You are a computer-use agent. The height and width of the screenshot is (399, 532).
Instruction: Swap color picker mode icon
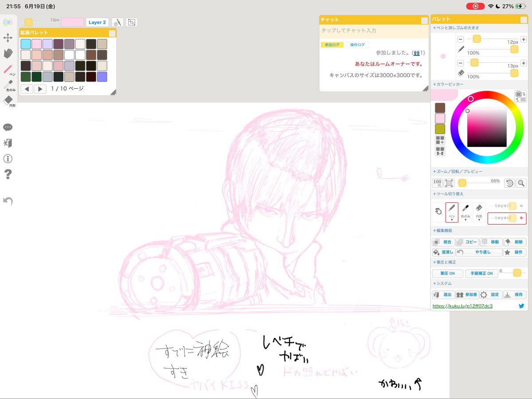pos(520,96)
